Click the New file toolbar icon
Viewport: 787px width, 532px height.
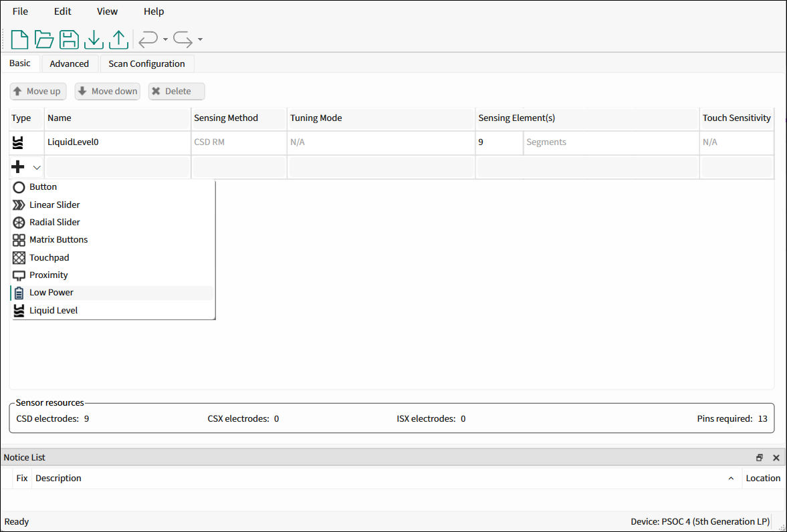pyautogui.click(x=20, y=39)
